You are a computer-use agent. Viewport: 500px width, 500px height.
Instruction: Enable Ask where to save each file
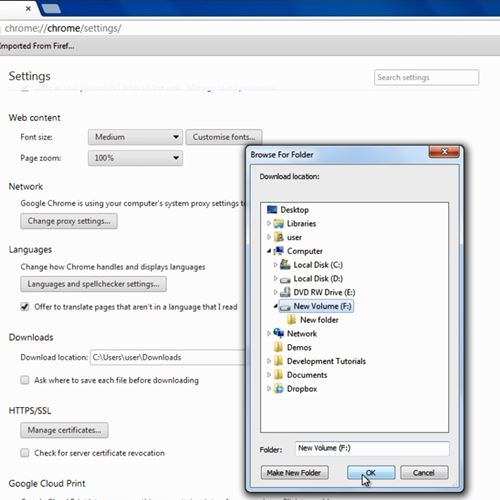coord(25,380)
